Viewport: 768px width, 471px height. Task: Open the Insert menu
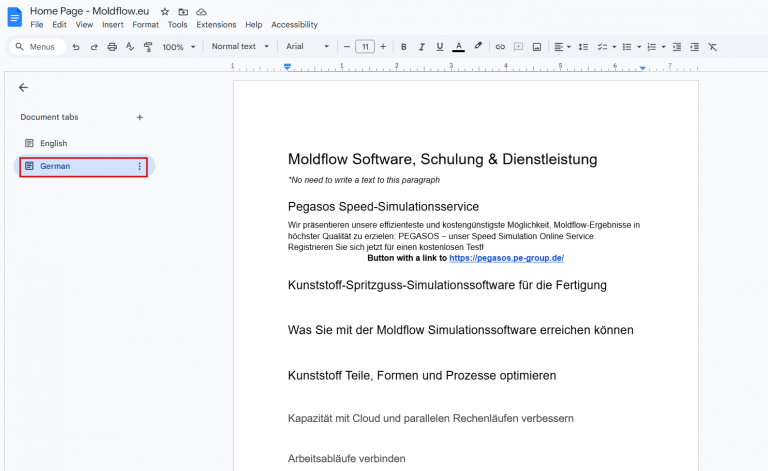[113, 24]
